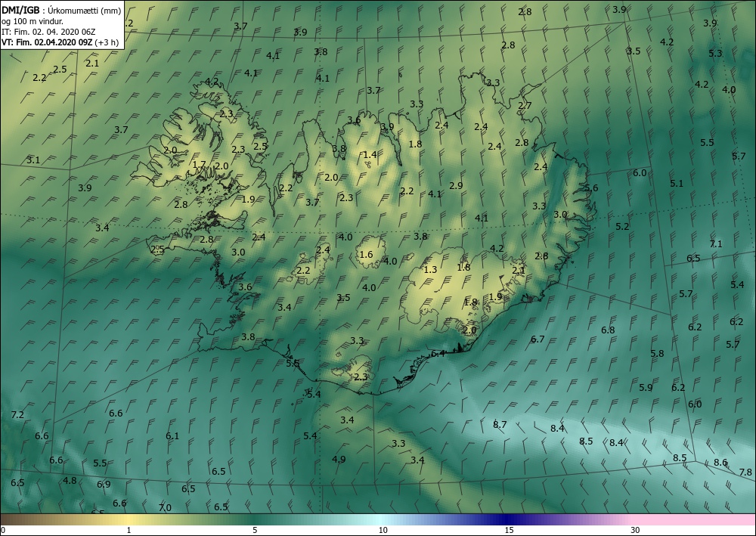Click the map value '7.2'
756x536 pixels.
[17, 414]
